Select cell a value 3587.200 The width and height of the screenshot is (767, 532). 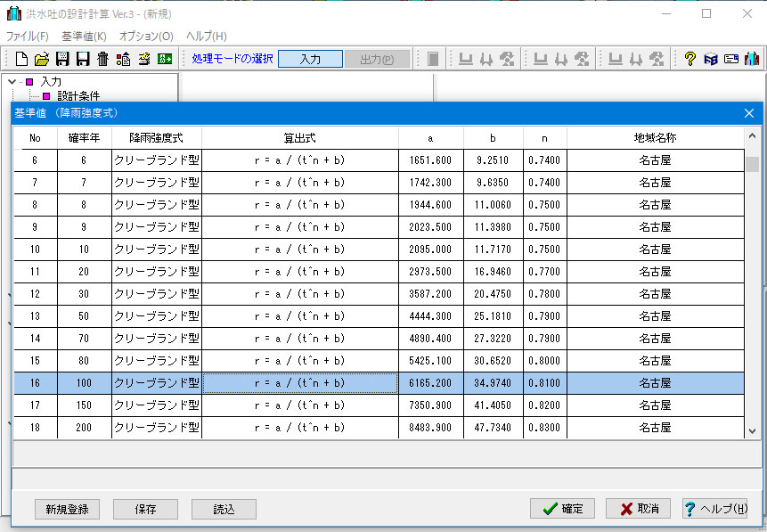pos(430,294)
